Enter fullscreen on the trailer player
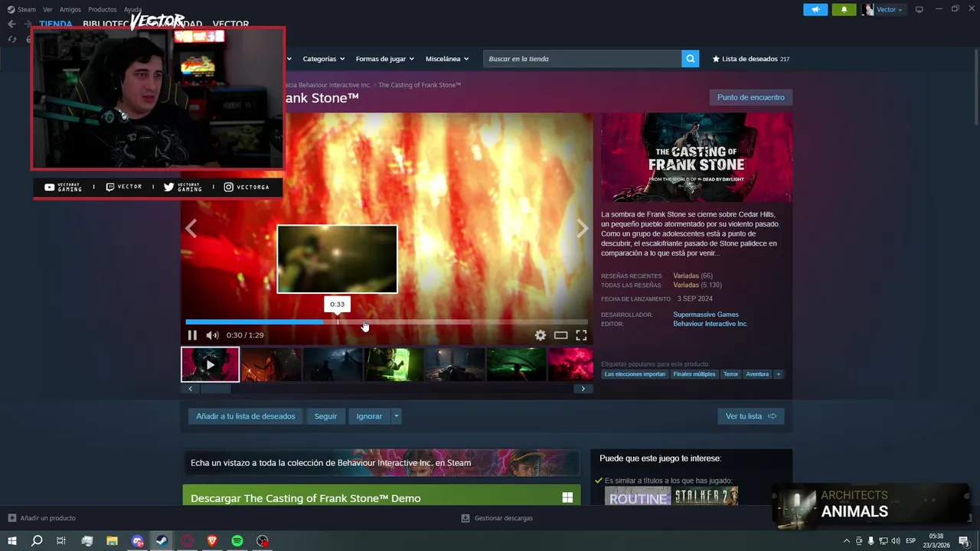Viewport: 980px width, 551px height. coord(581,335)
